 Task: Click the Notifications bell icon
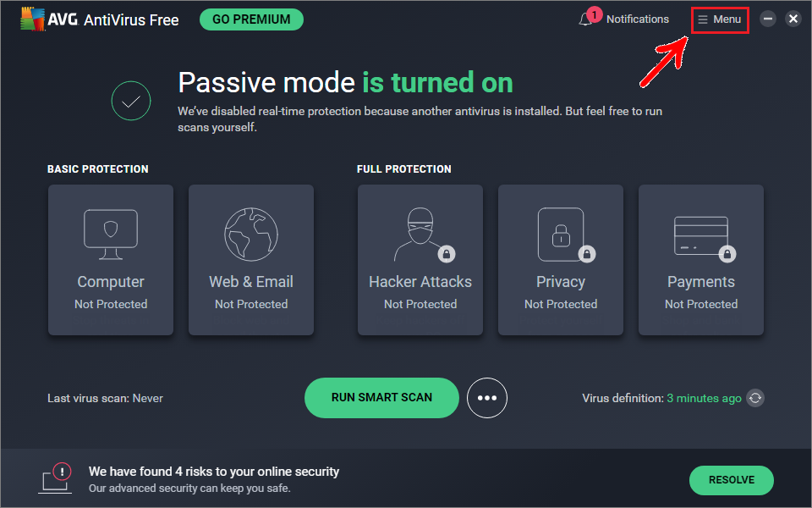(586, 19)
